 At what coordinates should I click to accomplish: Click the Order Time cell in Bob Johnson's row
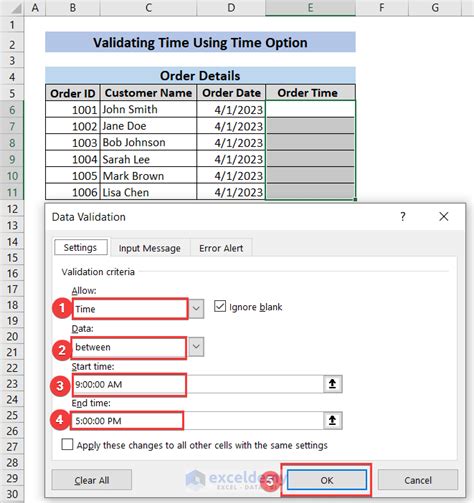(310, 142)
